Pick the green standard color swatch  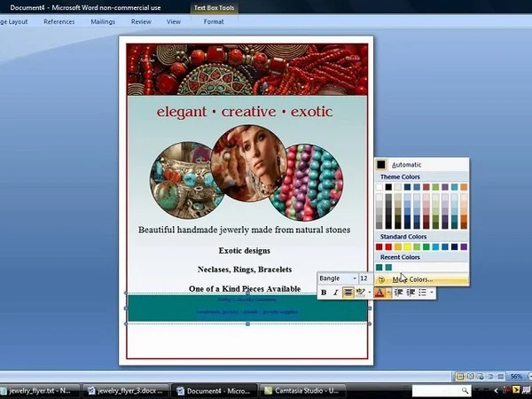tap(426, 247)
